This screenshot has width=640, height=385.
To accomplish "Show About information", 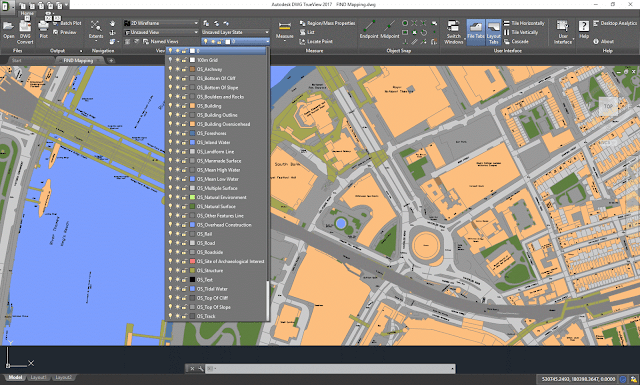I will [x=604, y=41].
